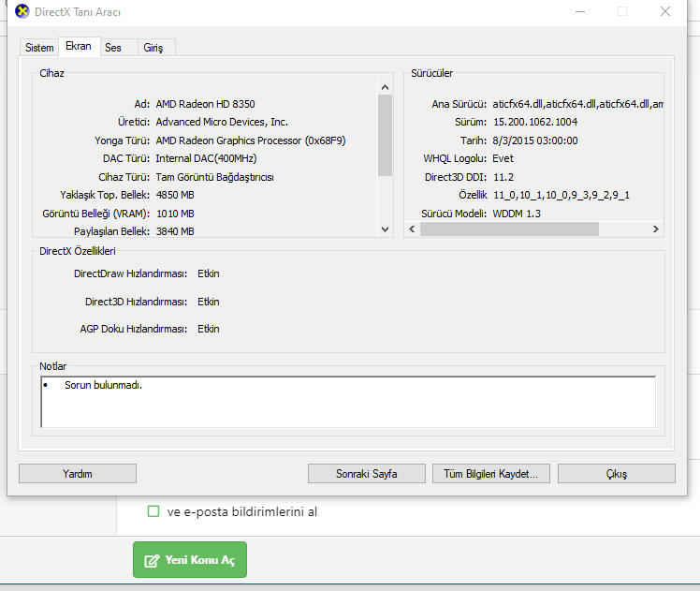
Task: Click the edit icon on Yeni Konu Aç
Action: click(x=152, y=560)
